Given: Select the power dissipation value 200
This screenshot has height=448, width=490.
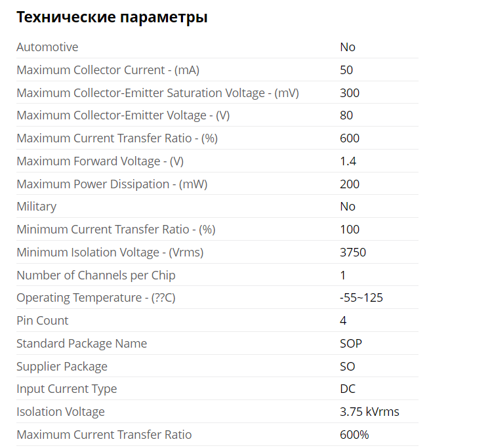Looking at the screenshot, I should [x=350, y=184].
